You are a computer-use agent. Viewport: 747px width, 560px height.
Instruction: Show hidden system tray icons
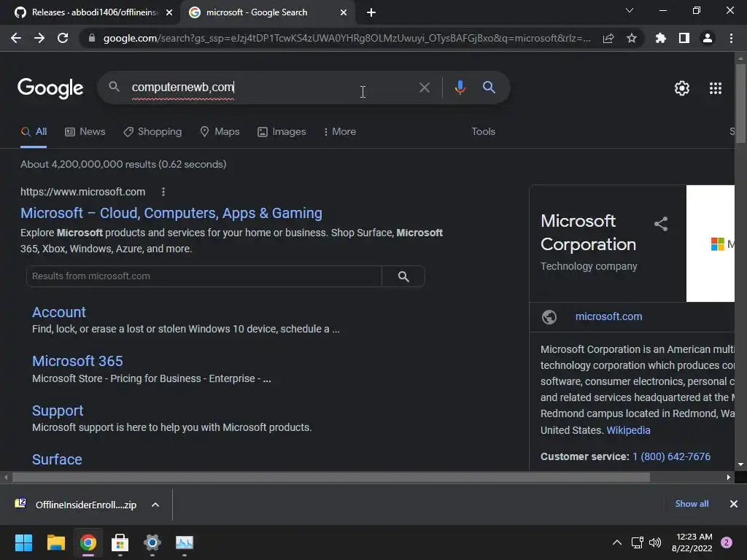617,542
